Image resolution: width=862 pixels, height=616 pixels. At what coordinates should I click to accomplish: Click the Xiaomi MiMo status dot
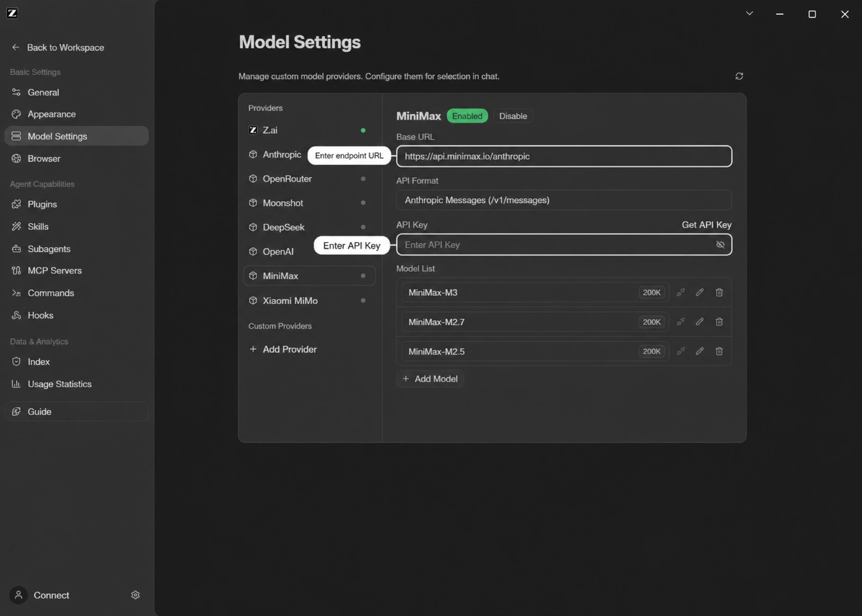(x=363, y=300)
